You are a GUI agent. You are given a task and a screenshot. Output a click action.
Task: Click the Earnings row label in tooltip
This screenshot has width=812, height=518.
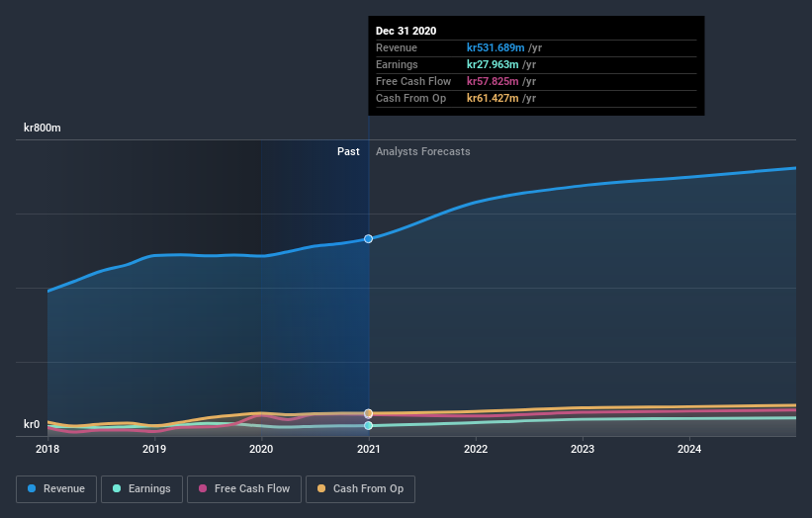(397, 64)
